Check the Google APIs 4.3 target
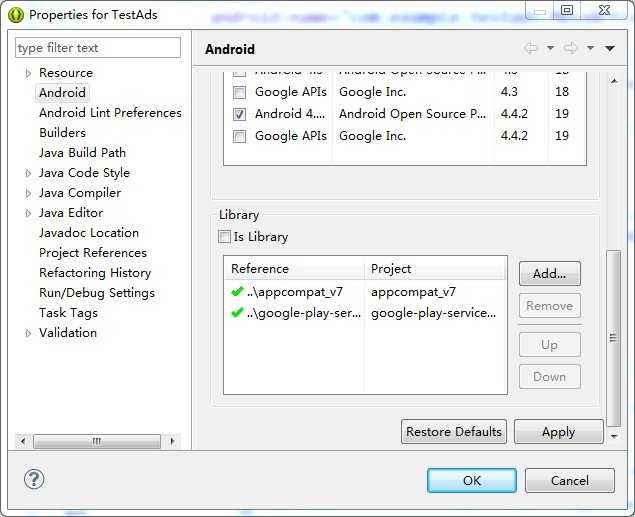This screenshot has height=517, width=635. [239, 92]
